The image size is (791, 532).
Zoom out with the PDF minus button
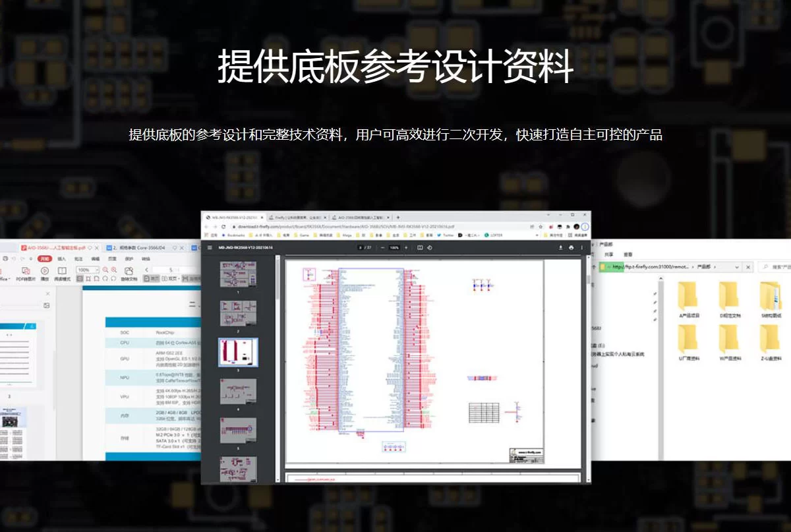382,247
